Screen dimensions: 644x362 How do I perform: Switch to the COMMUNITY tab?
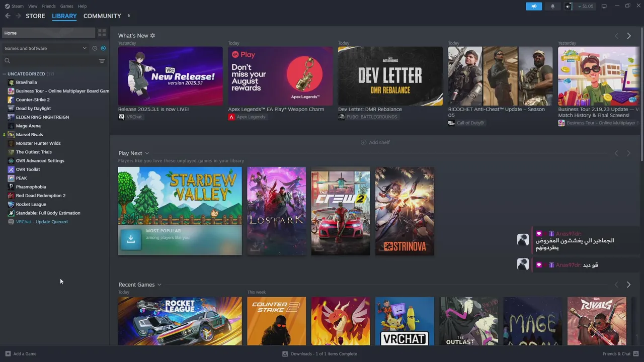(x=102, y=16)
